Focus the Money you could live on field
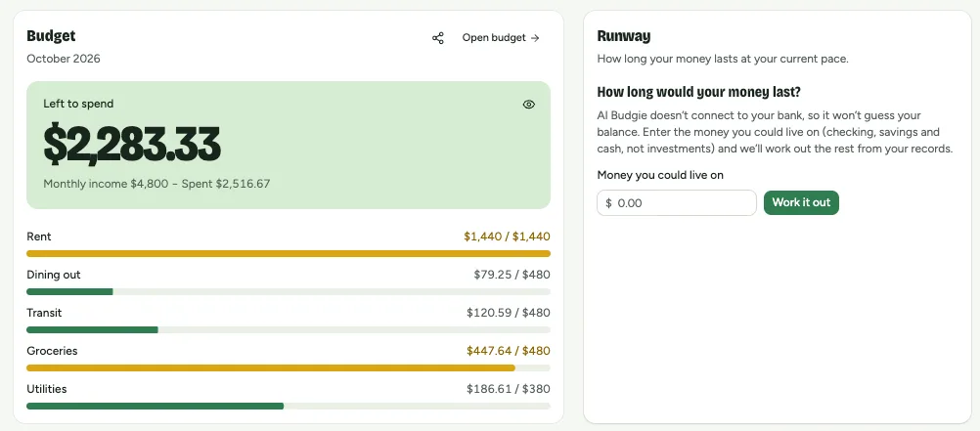980x431 pixels. click(x=677, y=203)
